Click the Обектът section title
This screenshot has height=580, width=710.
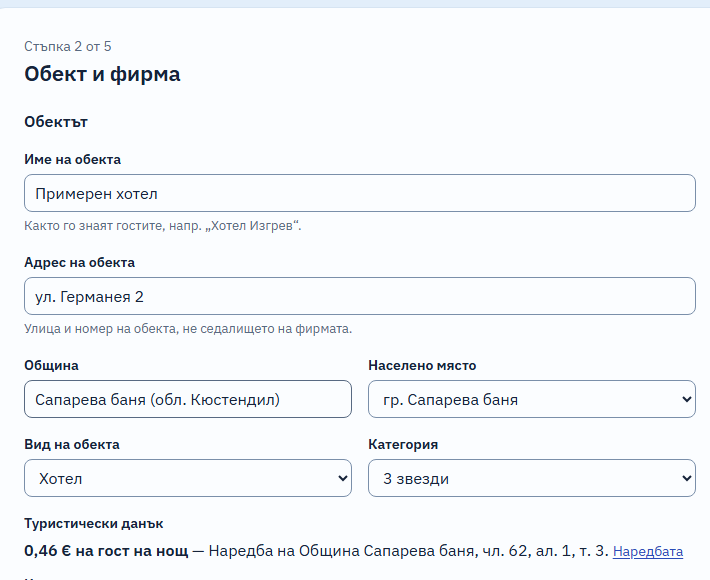click(56, 122)
